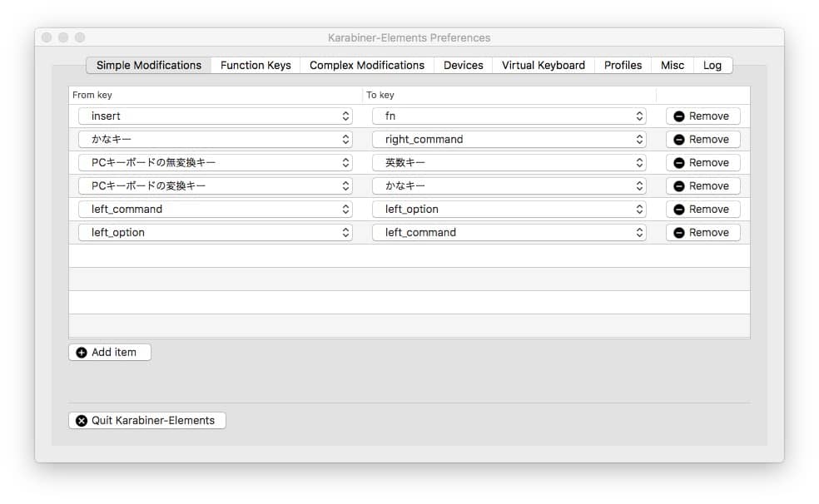Open the Function Keys tab
Screen dimensions: 819x504
(256, 65)
